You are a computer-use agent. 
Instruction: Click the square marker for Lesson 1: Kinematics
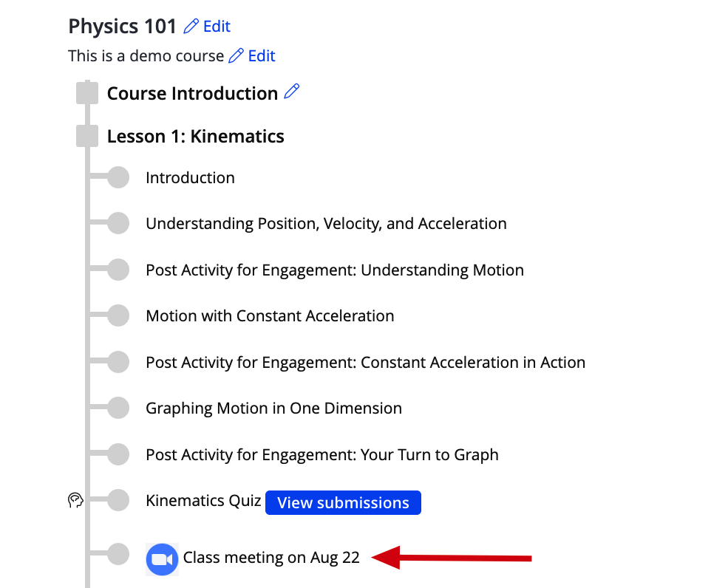[87, 136]
